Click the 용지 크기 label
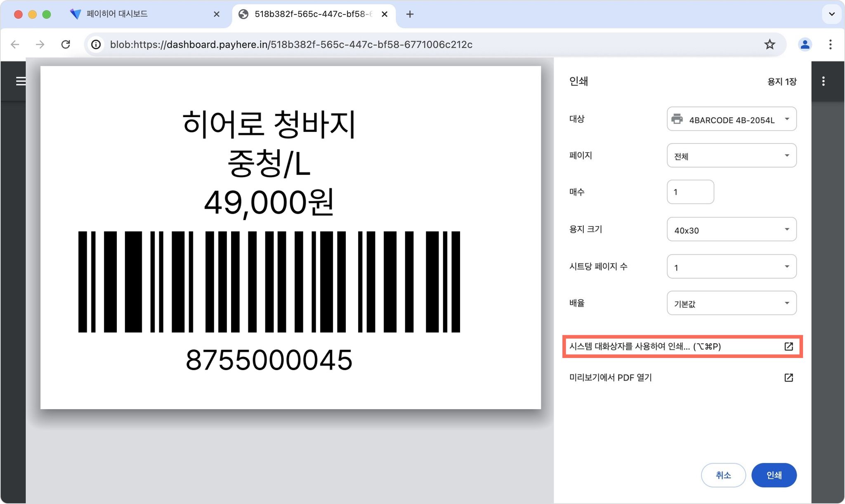Image resolution: width=845 pixels, height=504 pixels. [585, 229]
